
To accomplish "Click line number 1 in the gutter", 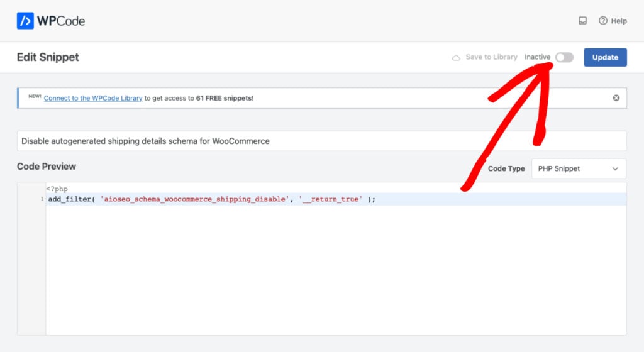I will point(42,199).
